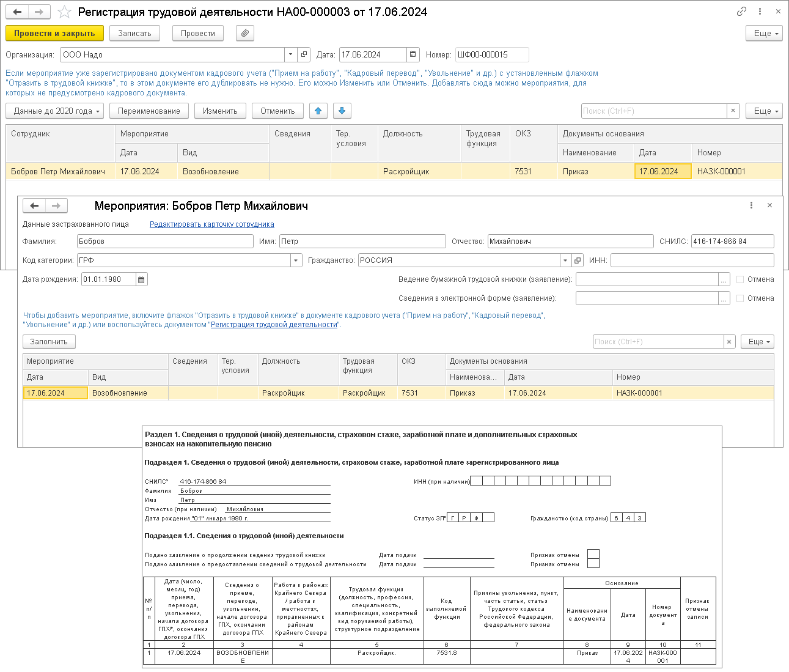The image size is (789, 672).
Task: Open Регистрация трудовой деятельности link
Action: coord(274,325)
